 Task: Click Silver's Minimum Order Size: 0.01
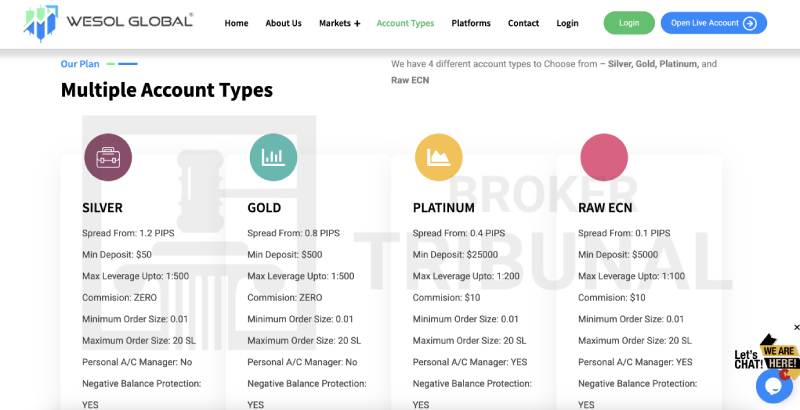coord(135,319)
